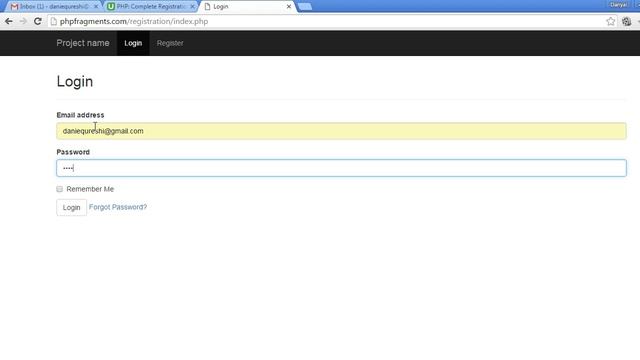The image size is (640, 360).
Task: Focus the Email address input field
Action: (341, 131)
